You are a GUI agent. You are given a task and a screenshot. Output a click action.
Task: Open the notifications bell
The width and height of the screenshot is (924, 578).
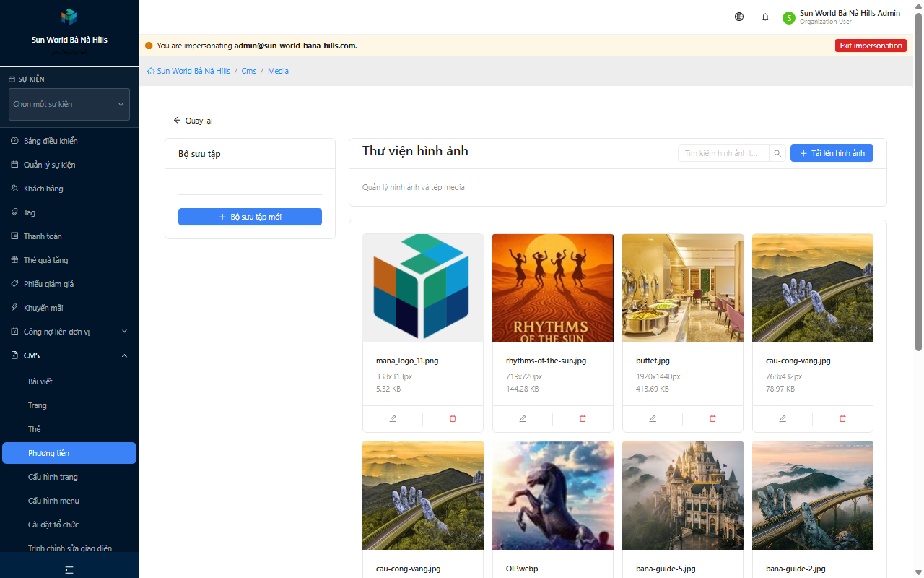(765, 17)
